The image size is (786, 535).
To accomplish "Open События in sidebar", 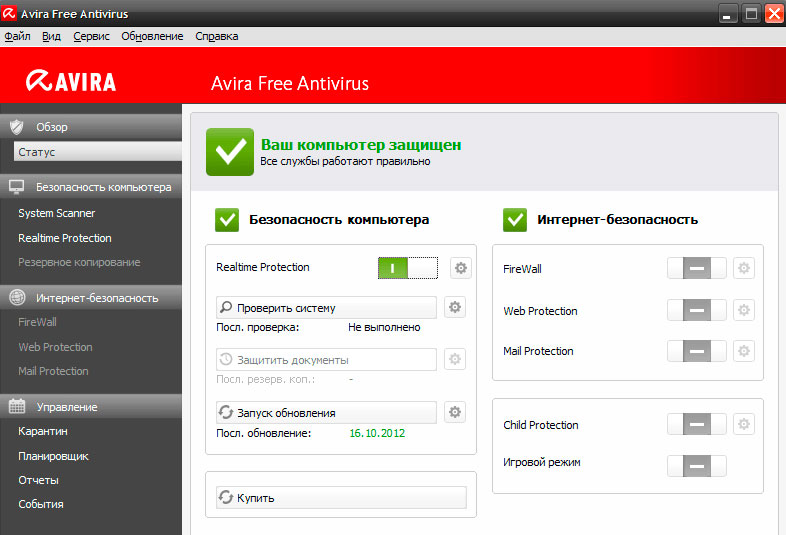I will click(41, 504).
